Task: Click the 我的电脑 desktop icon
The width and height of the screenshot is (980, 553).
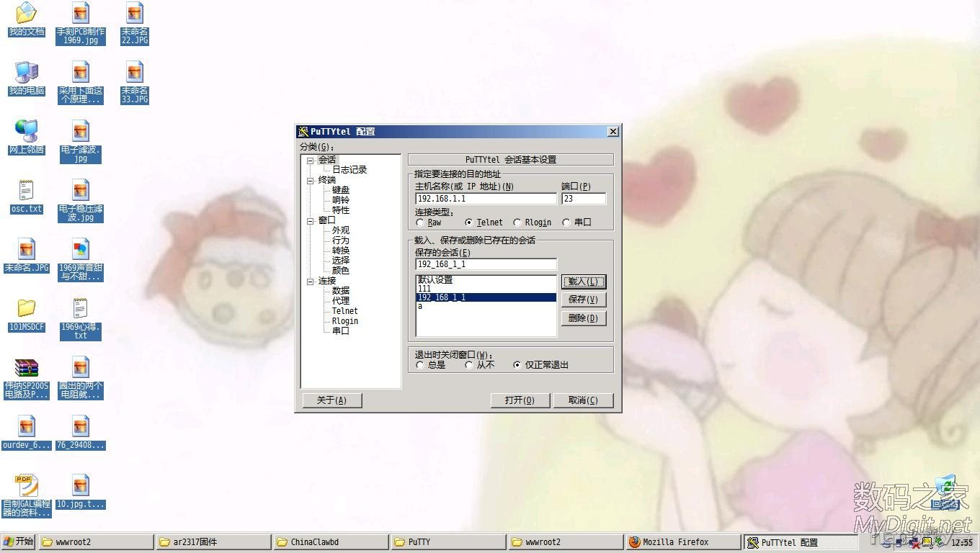Action: (x=26, y=72)
